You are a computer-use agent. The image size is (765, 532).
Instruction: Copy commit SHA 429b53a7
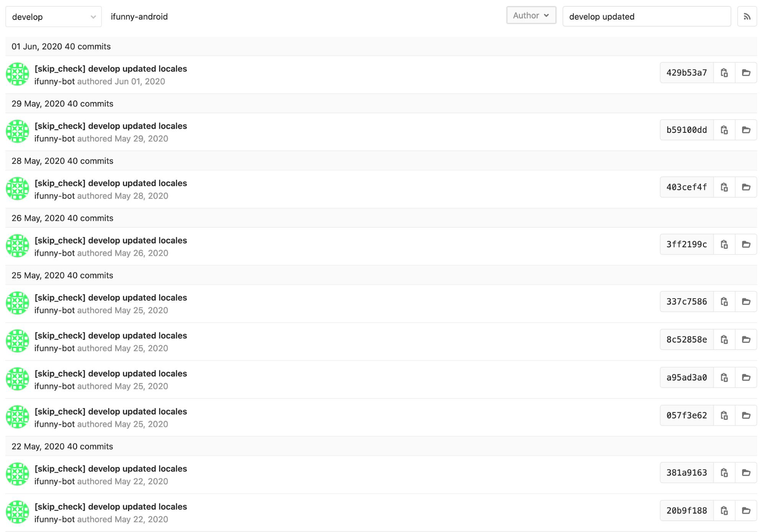[x=724, y=73]
